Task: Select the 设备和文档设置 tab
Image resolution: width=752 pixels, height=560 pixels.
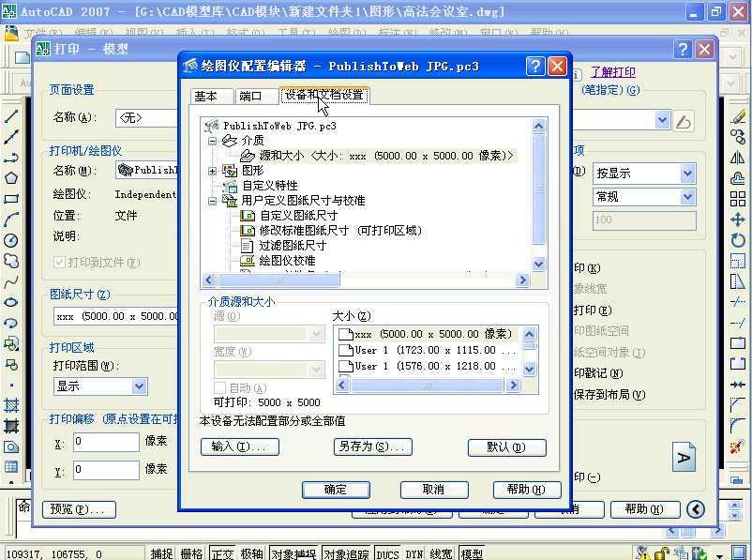Action: 324,95
